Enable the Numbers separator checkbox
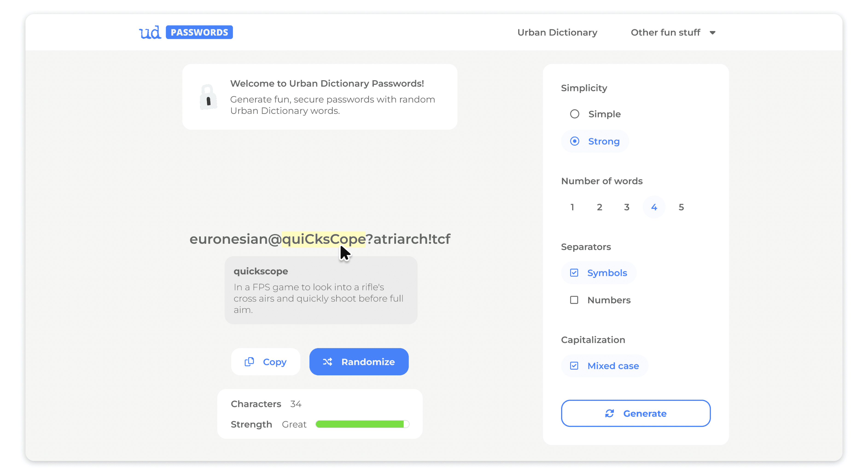Viewport: 868px width, 475px height. [574, 300]
